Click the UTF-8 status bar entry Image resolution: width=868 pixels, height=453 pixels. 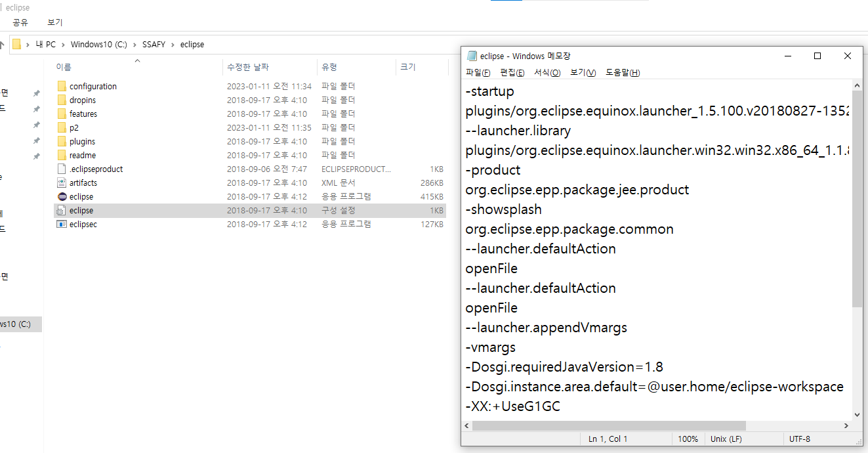point(800,439)
